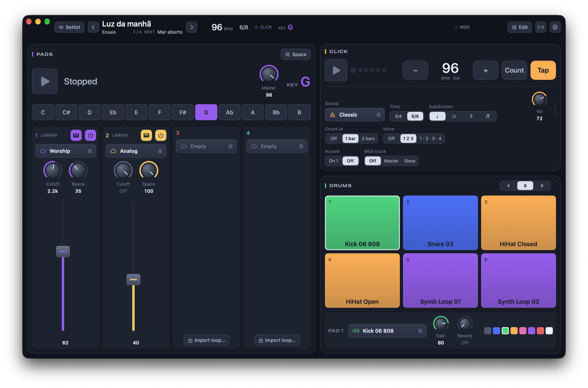Toggle keyboard icon on pad layer 1
The height and width of the screenshot is (388, 588).
(76, 135)
